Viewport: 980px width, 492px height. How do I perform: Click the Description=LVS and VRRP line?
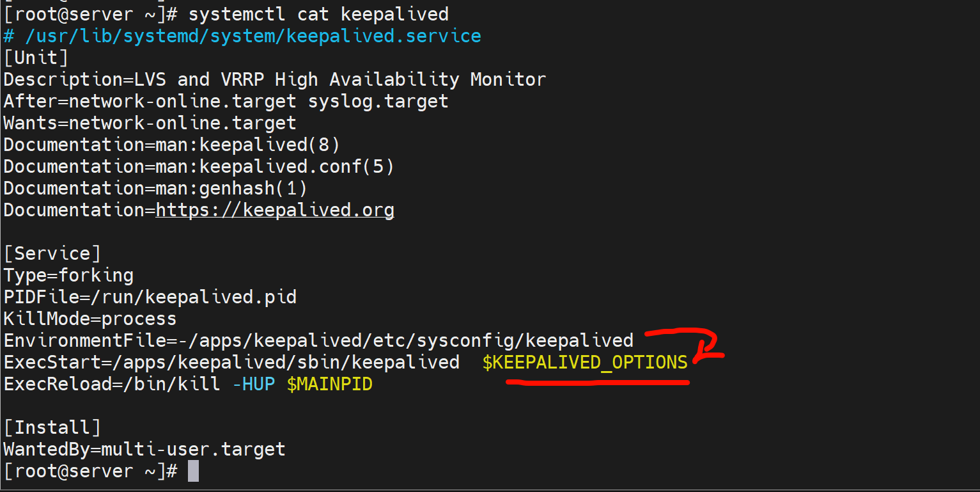275,79
